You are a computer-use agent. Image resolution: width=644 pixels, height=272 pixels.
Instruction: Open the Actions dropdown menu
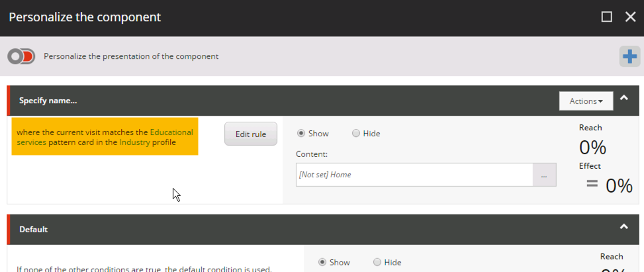coord(586,101)
